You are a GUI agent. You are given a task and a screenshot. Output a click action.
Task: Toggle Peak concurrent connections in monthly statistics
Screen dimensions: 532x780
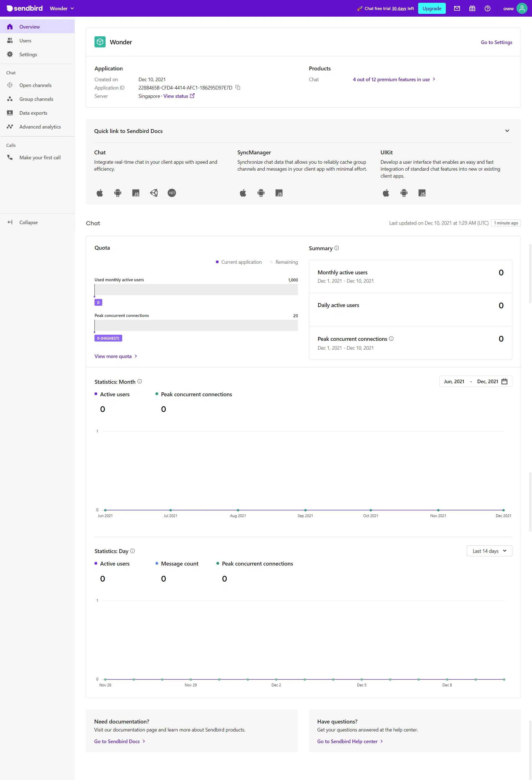(x=194, y=394)
